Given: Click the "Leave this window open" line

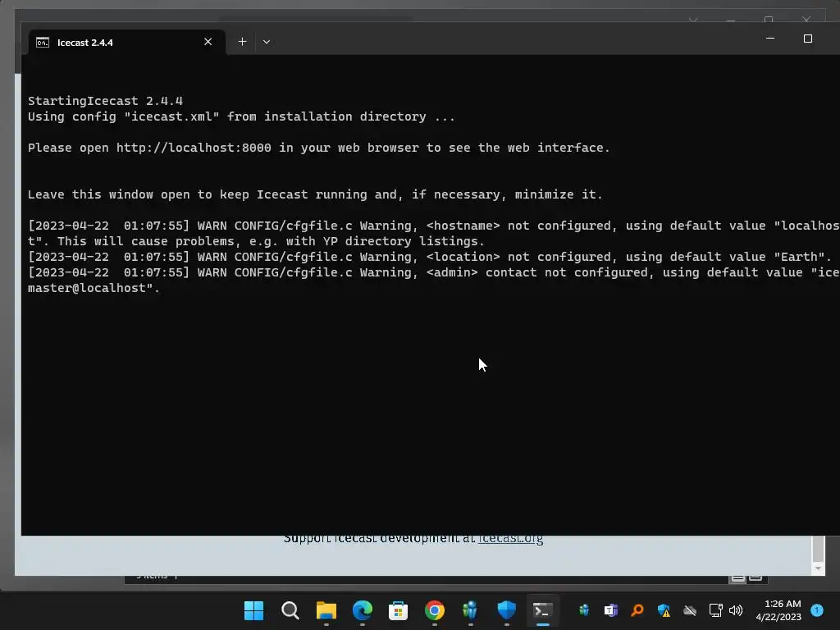Looking at the screenshot, I should coord(315,194).
